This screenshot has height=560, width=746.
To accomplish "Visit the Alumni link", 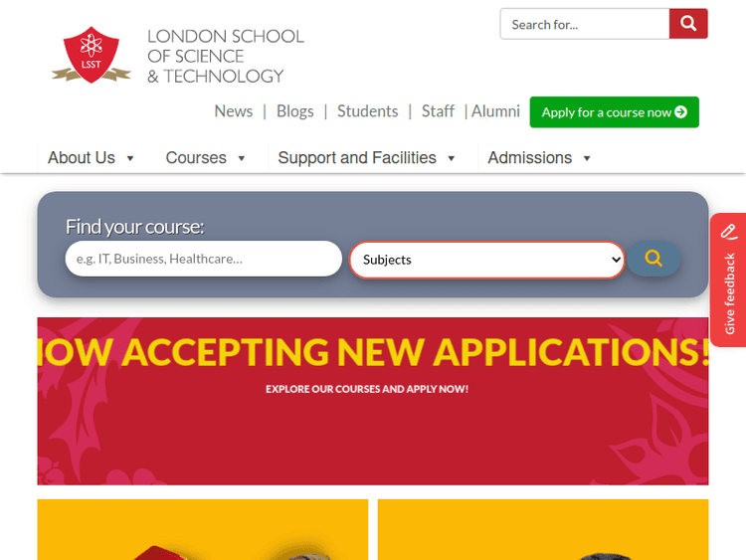I will [495, 111].
